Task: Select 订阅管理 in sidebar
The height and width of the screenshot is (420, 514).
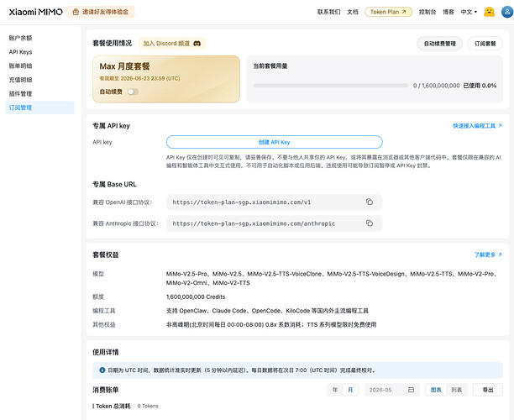Action: point(40,108)
